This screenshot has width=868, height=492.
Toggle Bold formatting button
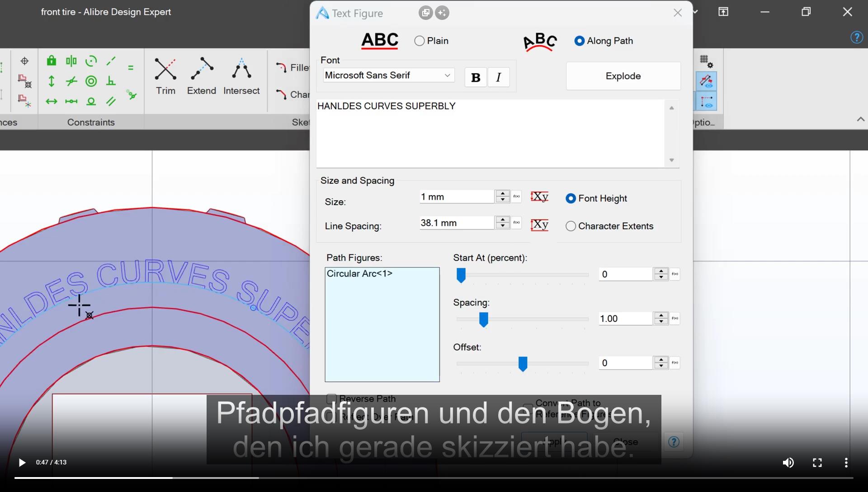[x=476, y=77]
